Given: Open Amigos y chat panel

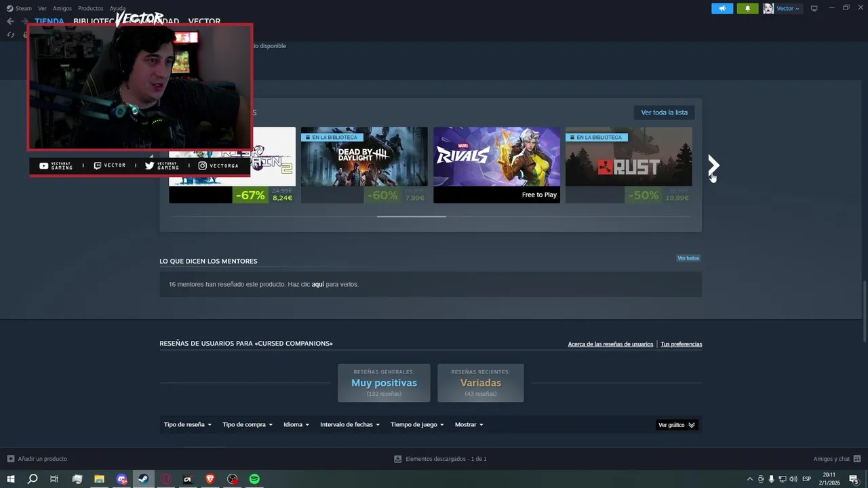Looking at the screenshot, I should click(837, 459).
